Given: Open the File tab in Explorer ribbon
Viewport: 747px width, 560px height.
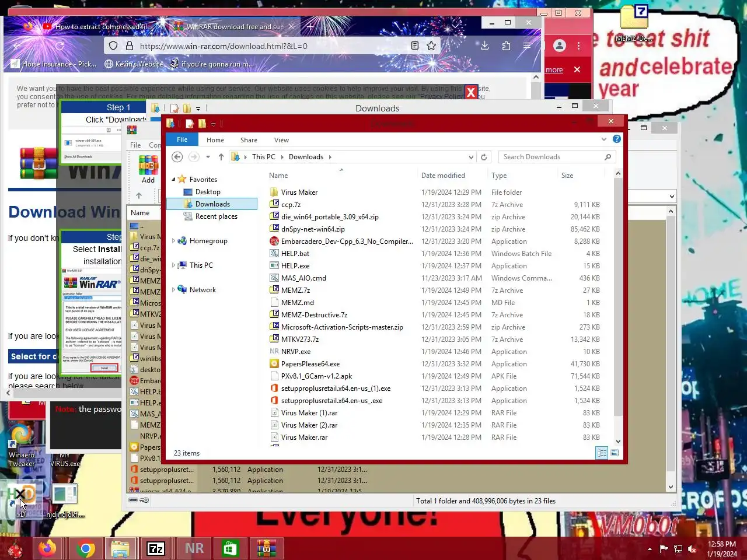Looking at the screenshot, I should pos(182,139).
